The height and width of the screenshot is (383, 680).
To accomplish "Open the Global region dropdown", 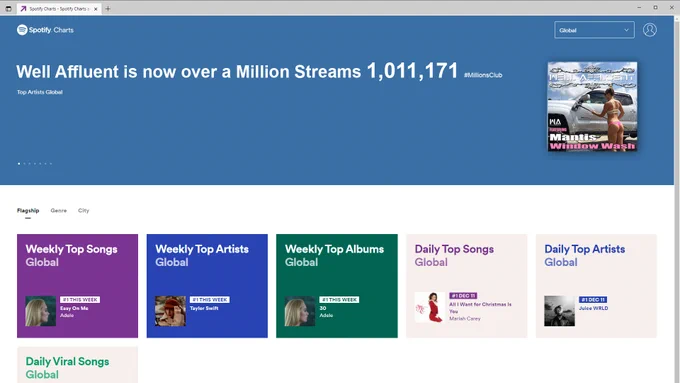I will click(x=594, y=30).
